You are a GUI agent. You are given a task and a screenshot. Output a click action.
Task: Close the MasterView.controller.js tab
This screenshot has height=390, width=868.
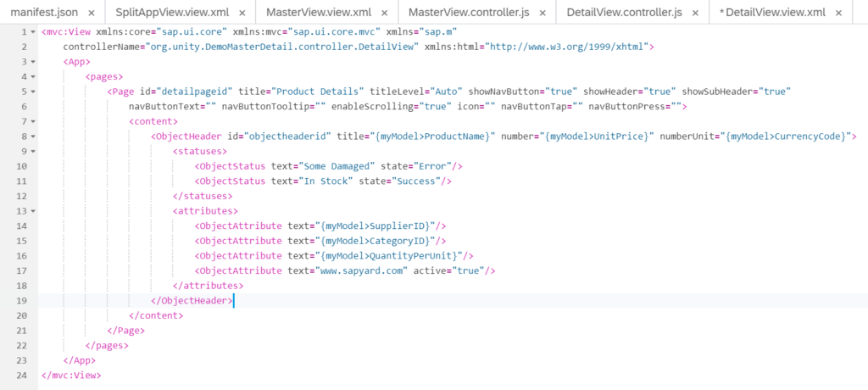(x=542, y=13)
